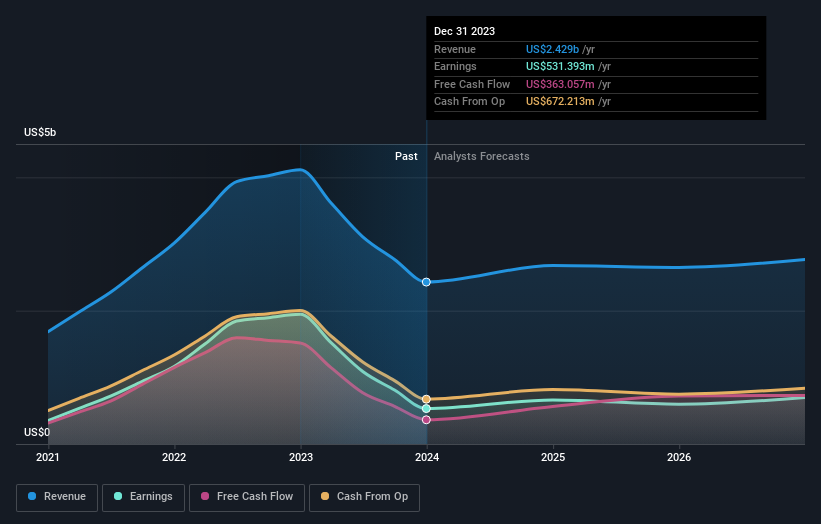Select the teal Earnings data point marker

[426, 408]
